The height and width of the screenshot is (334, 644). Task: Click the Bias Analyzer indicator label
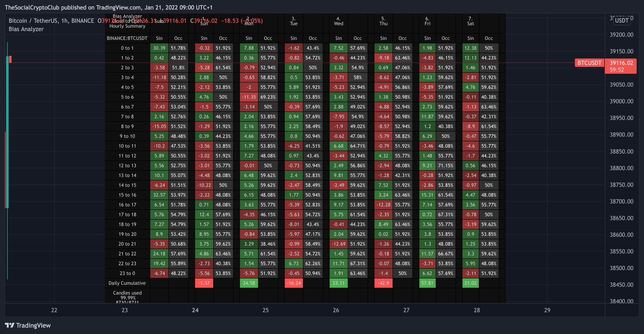[26, 29]
